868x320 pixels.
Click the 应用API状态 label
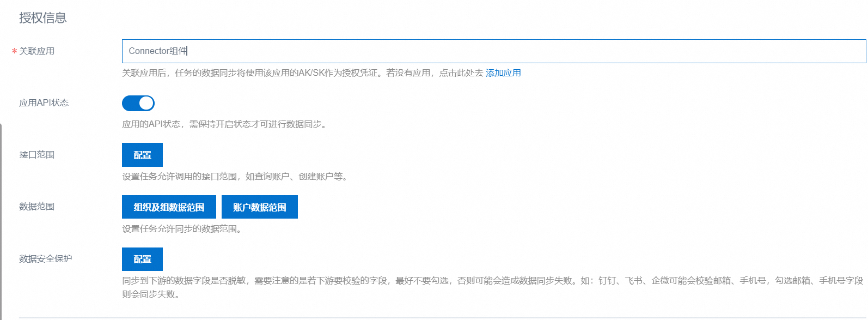pos(44,103)
